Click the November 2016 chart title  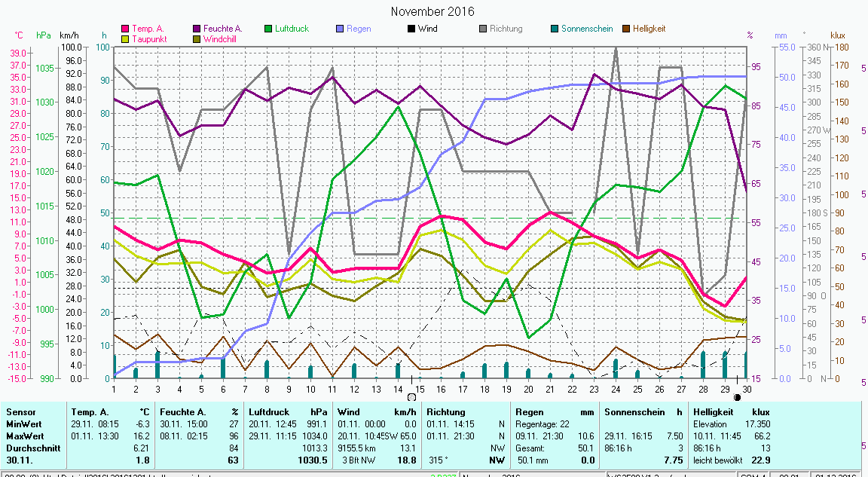(432, 11)
